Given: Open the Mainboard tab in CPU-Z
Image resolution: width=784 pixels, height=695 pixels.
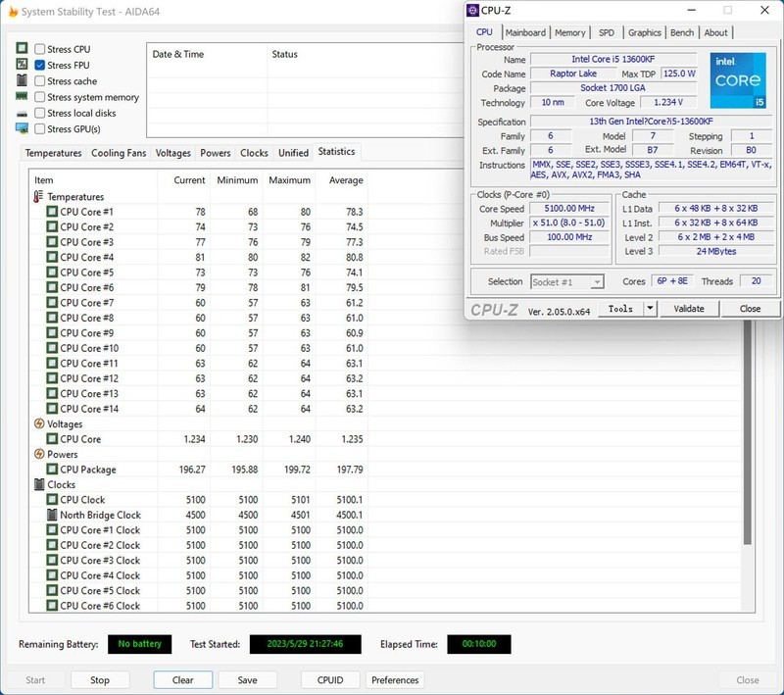Looking at the screenshot, I should (525, 32).
